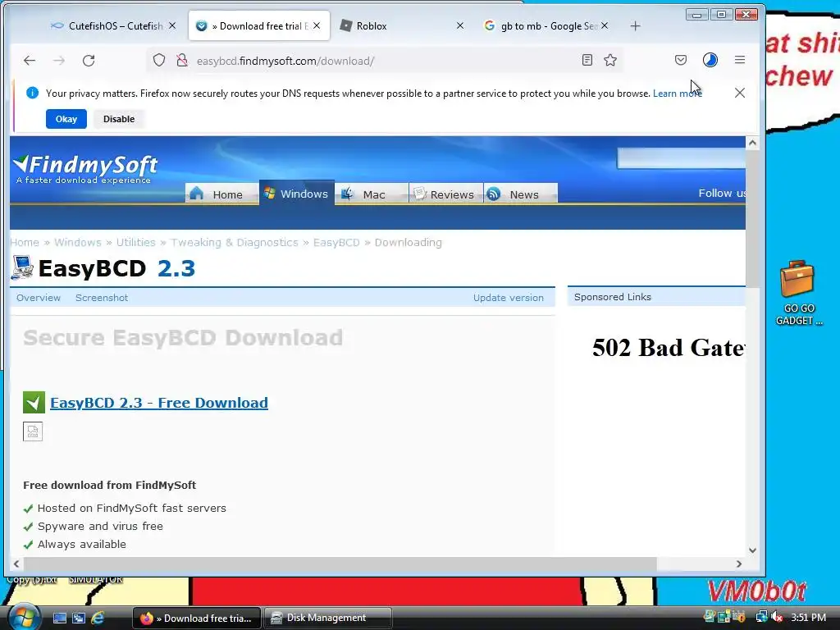Click the green download arrow icon
Image resolution: width=840 pixels, height=630 pixels.
tap(34, 402)
